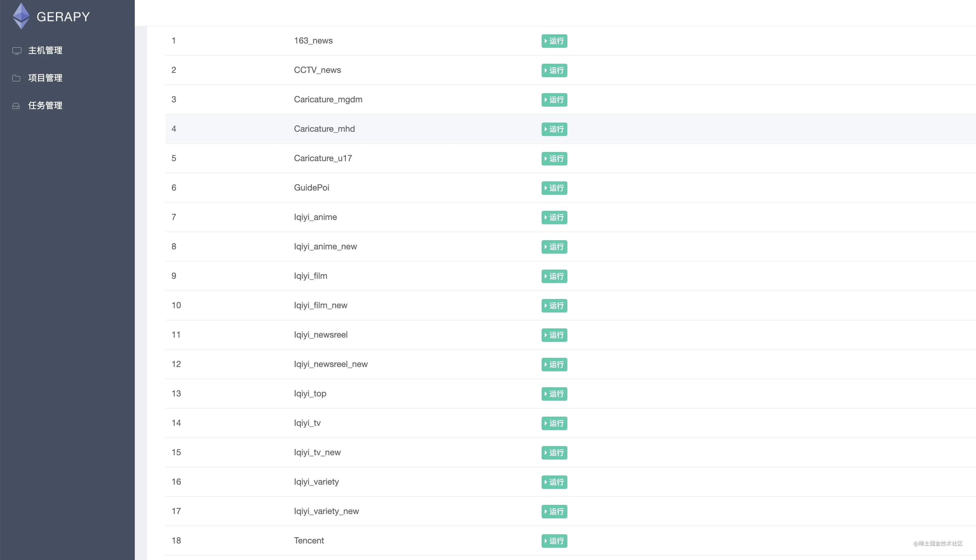This screenshot has height=560, width=976.
Task: Select the Iqiyi_top name cell
Action: pyautogui.click(x=310, y=394)
